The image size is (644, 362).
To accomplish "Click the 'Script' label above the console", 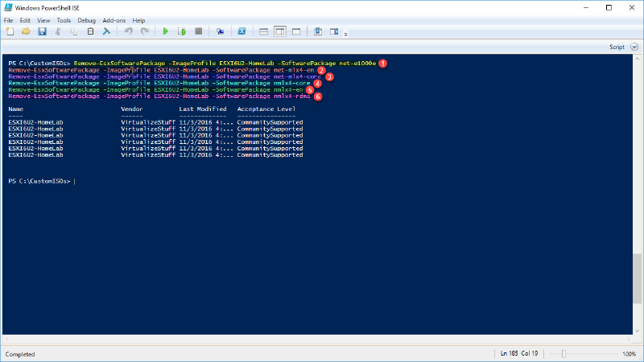I will (617, 47).
